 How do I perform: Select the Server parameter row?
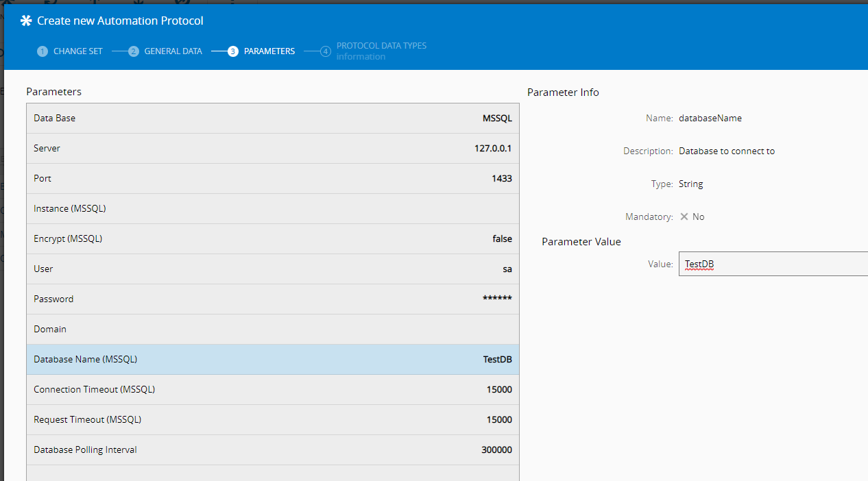273,149
